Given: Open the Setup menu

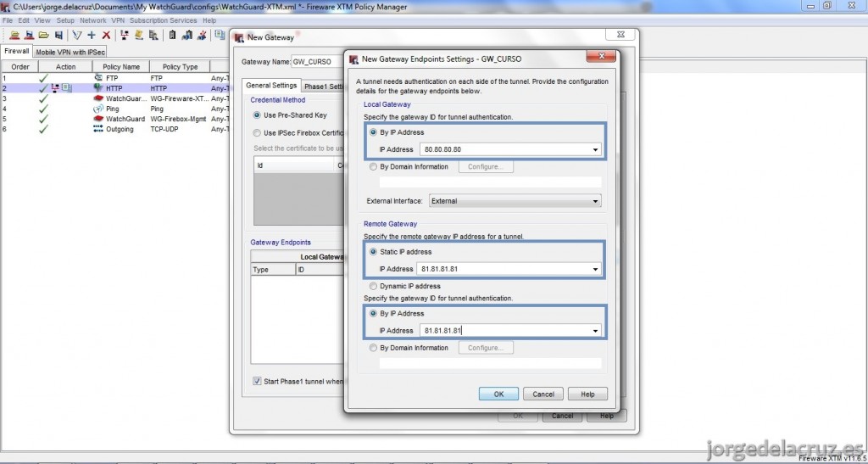Looking at the screenshot, I should pyautogui.click(x=65, y=20).
